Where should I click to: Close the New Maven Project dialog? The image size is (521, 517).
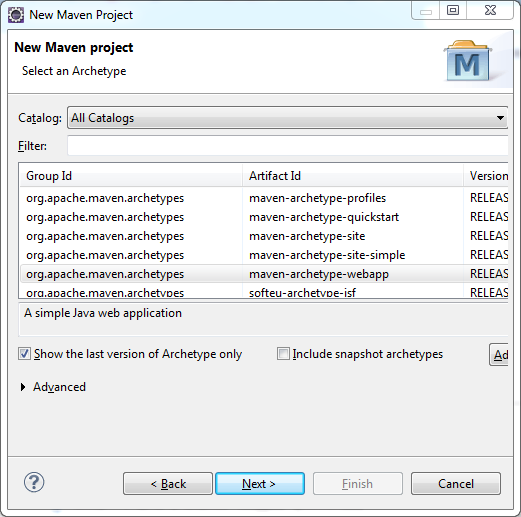coord(490,10)
